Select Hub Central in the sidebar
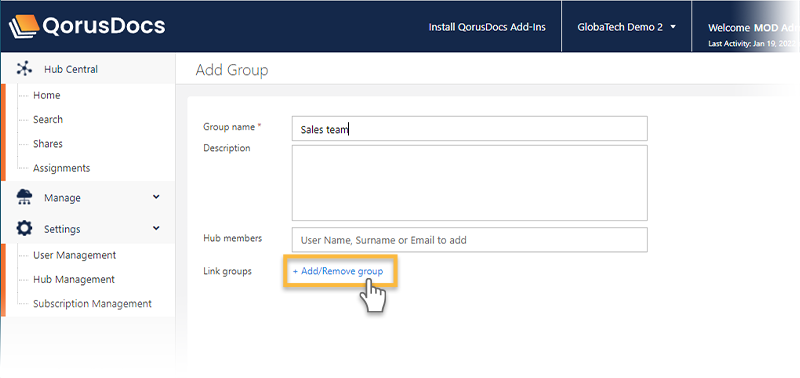This screenshot has width=800, height=378. click(71, 69)
